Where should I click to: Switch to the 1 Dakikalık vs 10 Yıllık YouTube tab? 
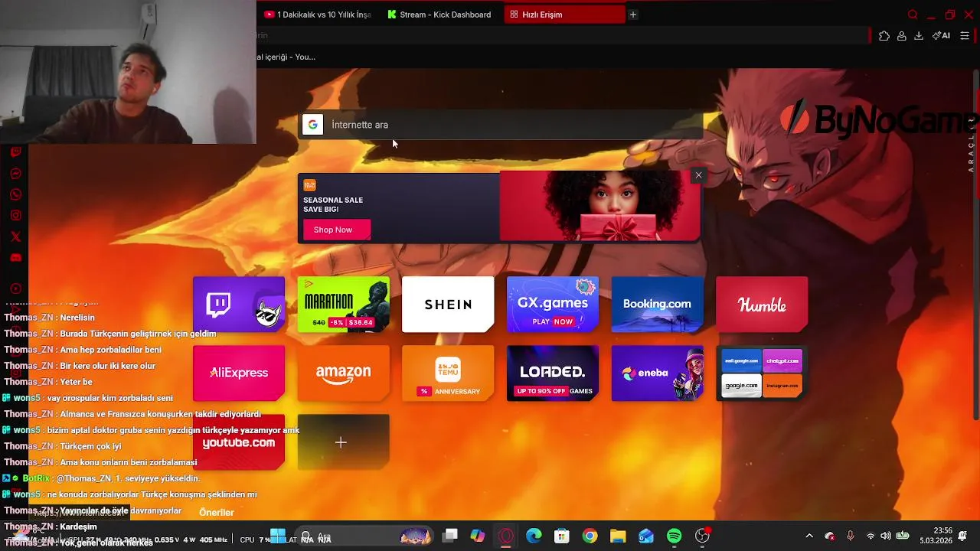318,15
